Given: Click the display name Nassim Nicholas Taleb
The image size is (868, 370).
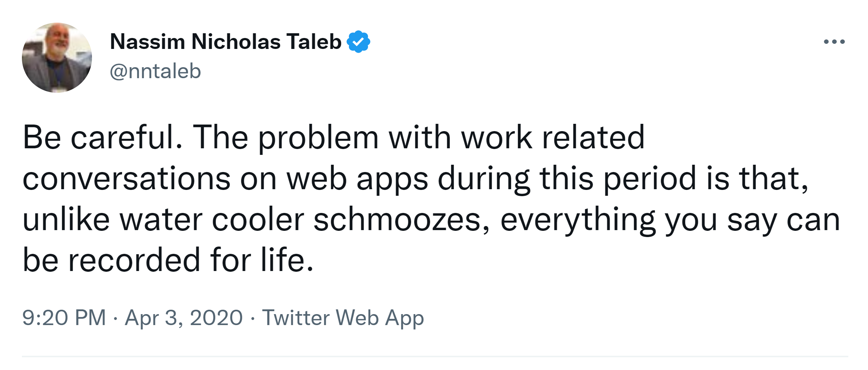Looking at the screenshot, I should pyautogui.click(x=226, y=42).
